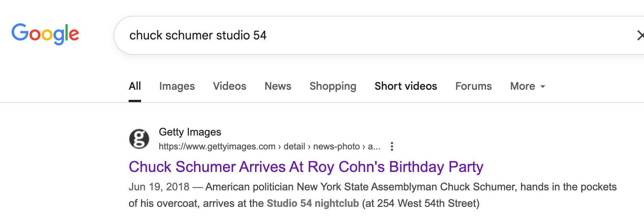The width and height of the screenshot is (644, 223).
Task: Open the Shopping tab
Action: pos(333,86)
